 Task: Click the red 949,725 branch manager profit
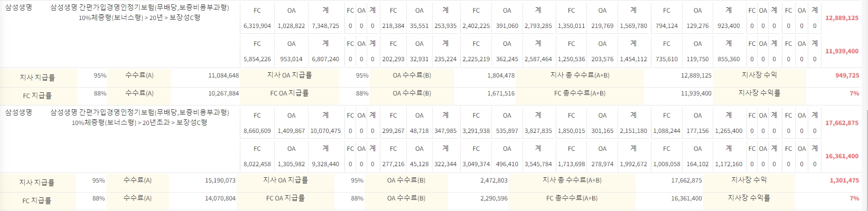click(x=847, y=75)
